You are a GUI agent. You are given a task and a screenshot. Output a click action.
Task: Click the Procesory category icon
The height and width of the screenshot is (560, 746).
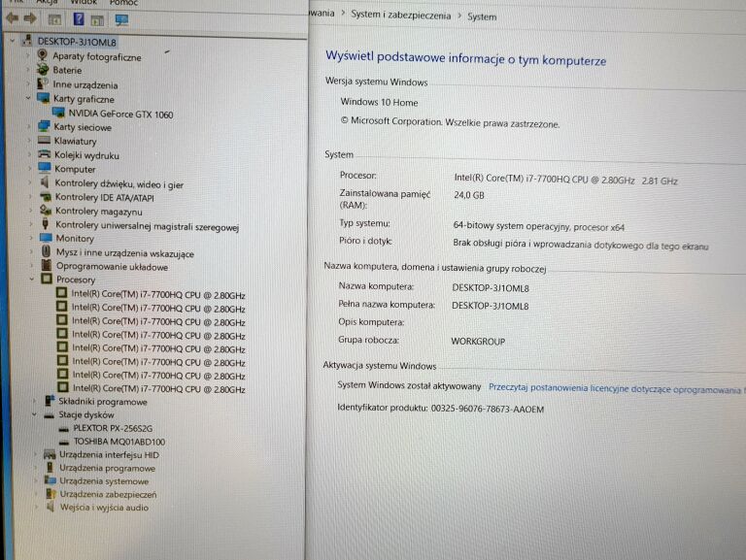click(x=47, y=279)
